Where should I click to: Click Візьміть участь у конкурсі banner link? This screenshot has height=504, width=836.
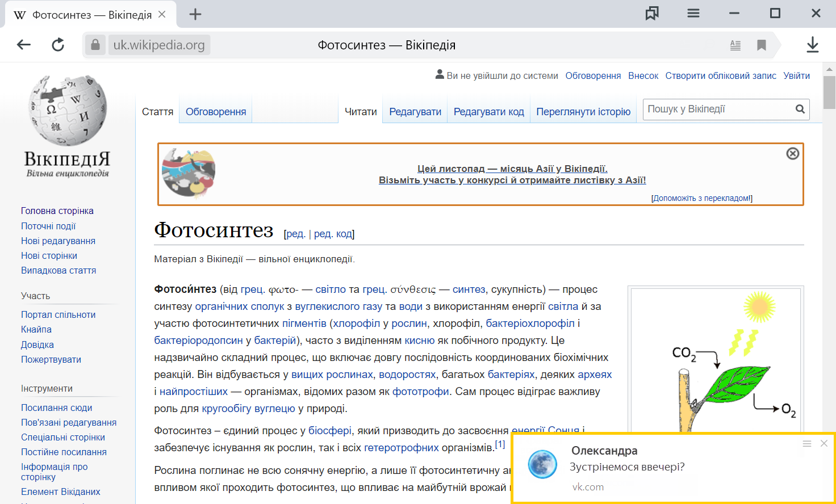pos(512,180)
